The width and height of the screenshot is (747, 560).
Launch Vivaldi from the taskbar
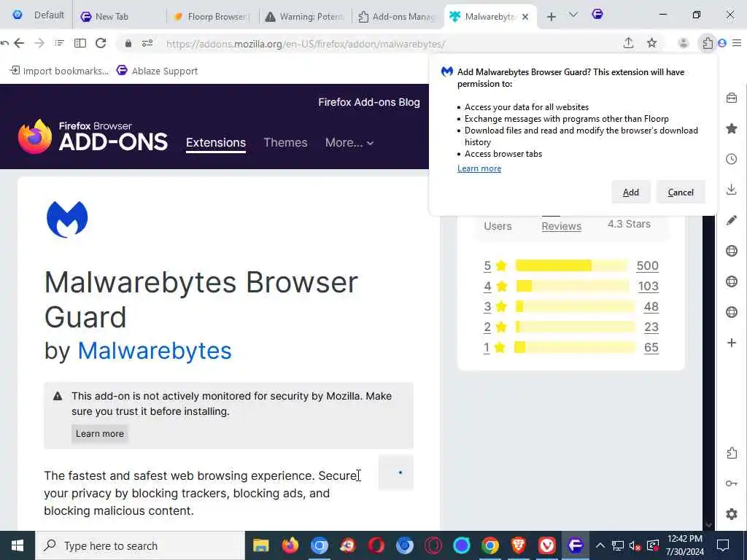(547, 545)
